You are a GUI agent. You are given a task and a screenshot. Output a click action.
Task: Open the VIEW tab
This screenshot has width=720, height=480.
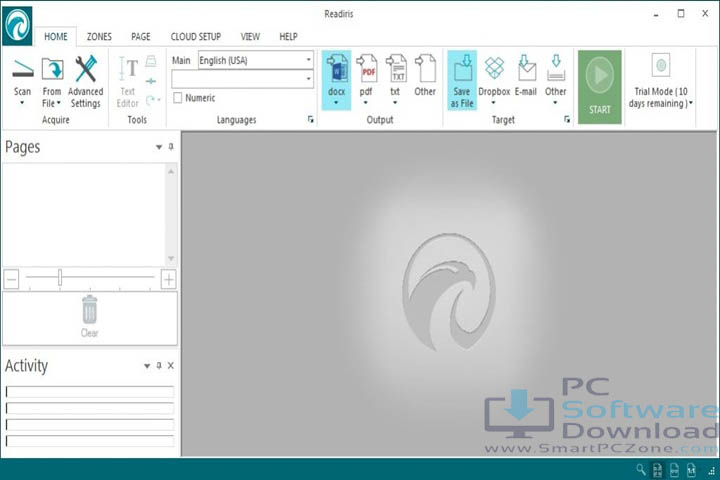pyautogui.click(x=250, y=37)
